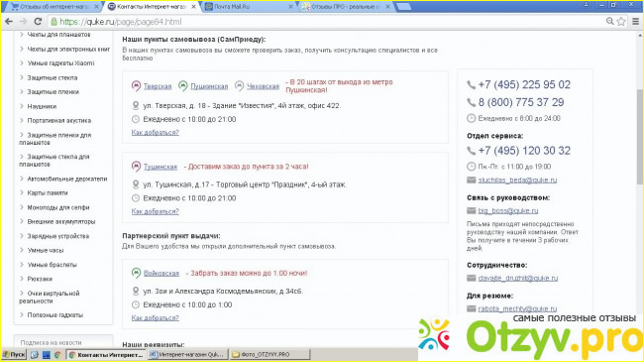Click the sluchilas_beda email link

coord(517,180)
